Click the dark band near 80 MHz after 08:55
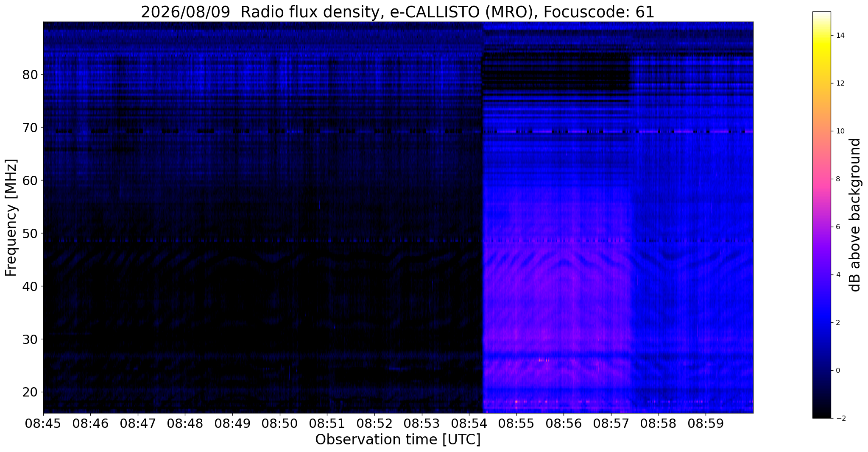This screenshot has width=868, height=452. pyautogui.click(x=556, y=75)
